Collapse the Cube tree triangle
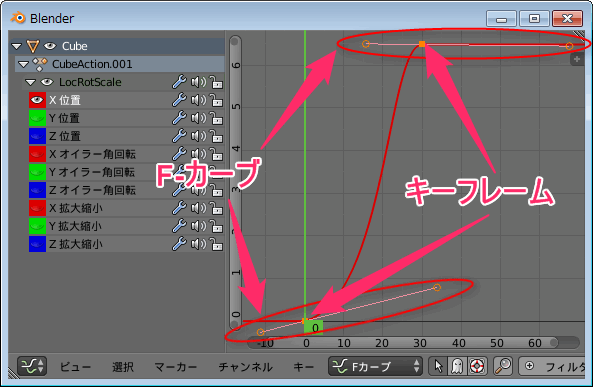 16,46
